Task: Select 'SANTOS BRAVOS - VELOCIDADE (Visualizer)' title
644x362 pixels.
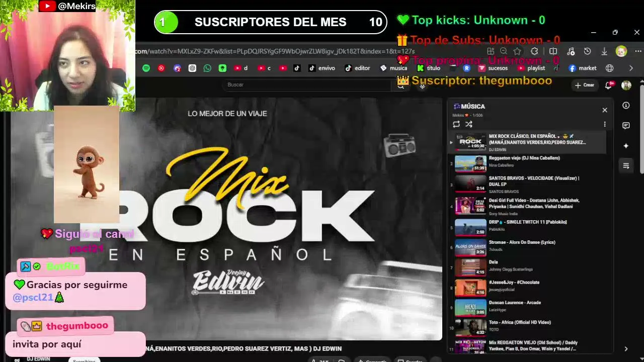Action: (534, 181)
